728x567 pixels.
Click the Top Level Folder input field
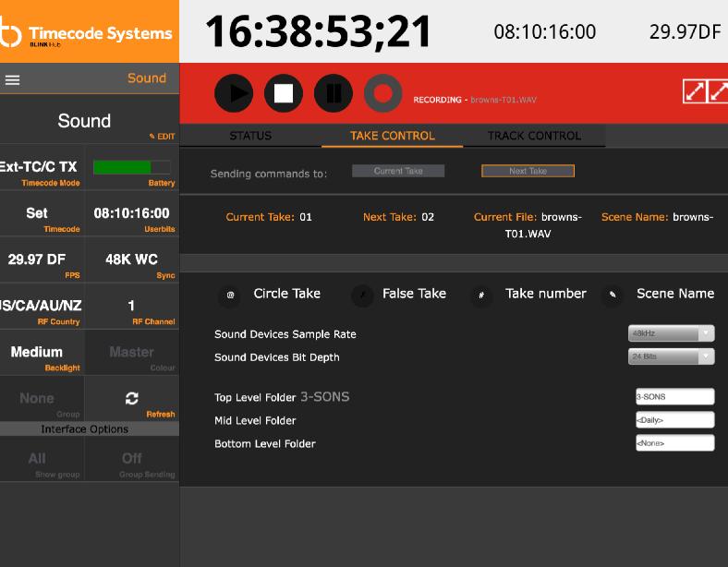coord(674,397)
